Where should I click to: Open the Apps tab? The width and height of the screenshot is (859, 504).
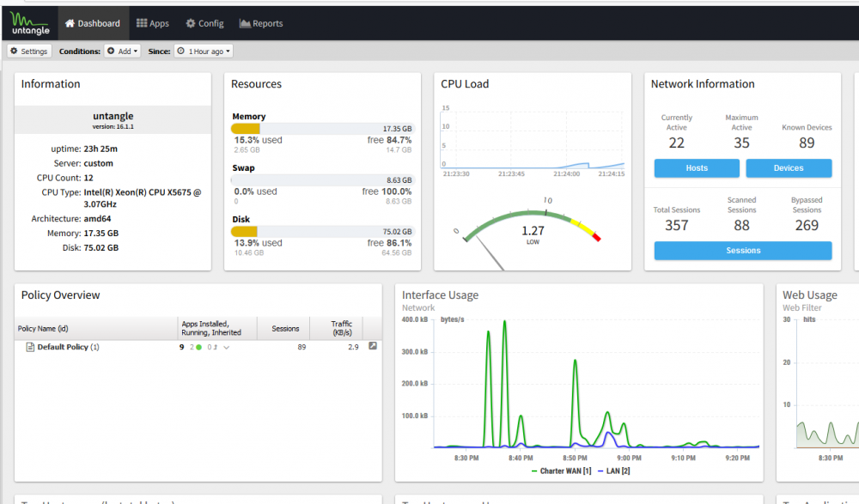pos(152,23)
